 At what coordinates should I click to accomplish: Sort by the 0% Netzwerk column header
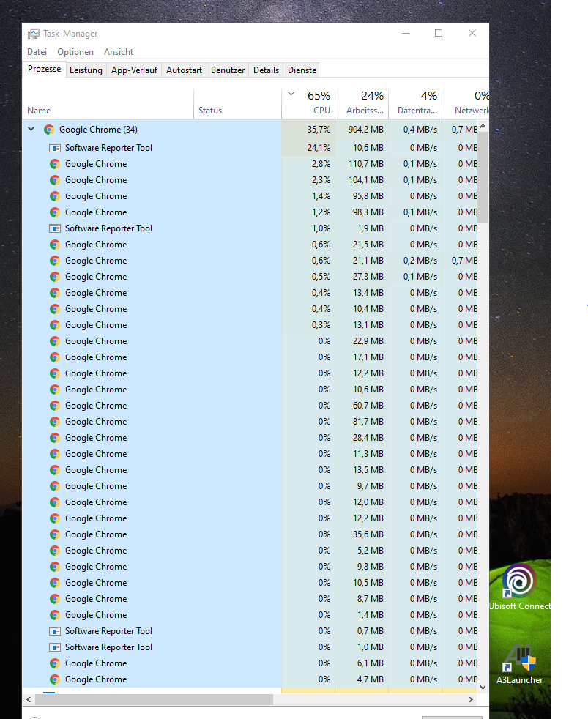pos(466,104)
